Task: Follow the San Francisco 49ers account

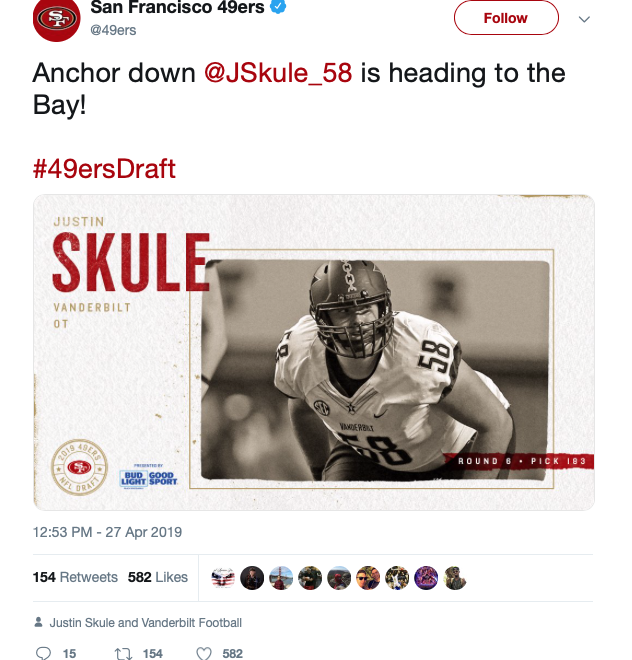Action: click(506, 18)
